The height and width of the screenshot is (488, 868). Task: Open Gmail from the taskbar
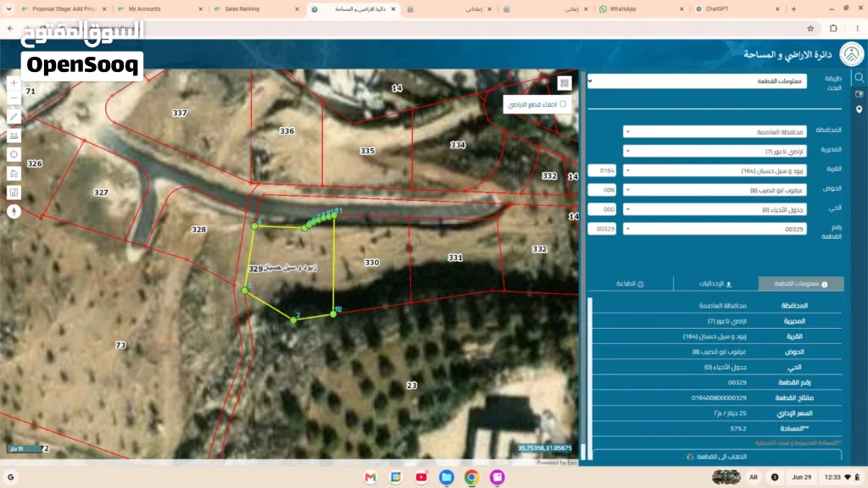point(370,477)
